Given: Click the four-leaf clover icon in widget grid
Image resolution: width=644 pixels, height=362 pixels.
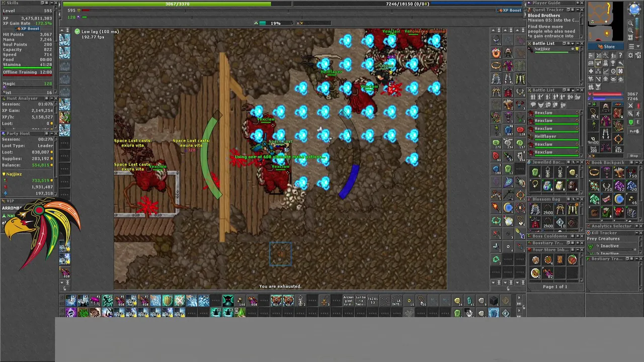Looking at the screenshot, I should 620,71.
